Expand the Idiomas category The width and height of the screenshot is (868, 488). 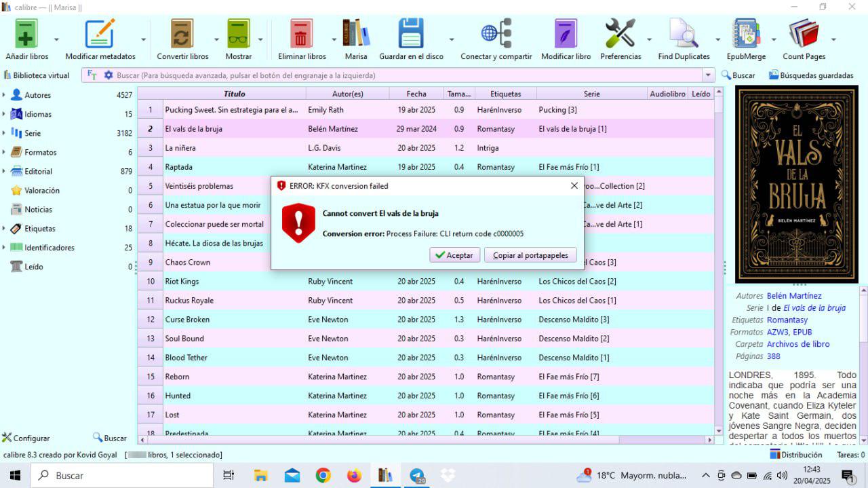[x=4, y=114]
